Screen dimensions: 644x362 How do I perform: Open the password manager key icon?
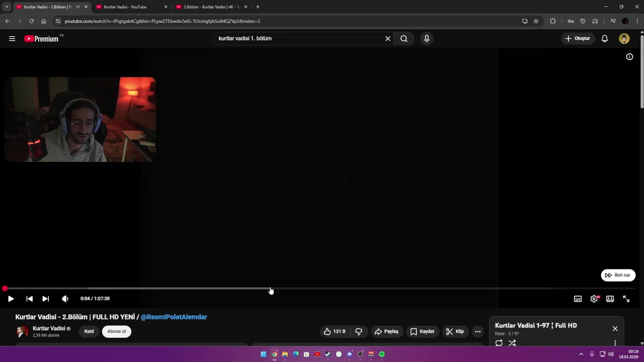pyautogui.click(x=571, y=21)
